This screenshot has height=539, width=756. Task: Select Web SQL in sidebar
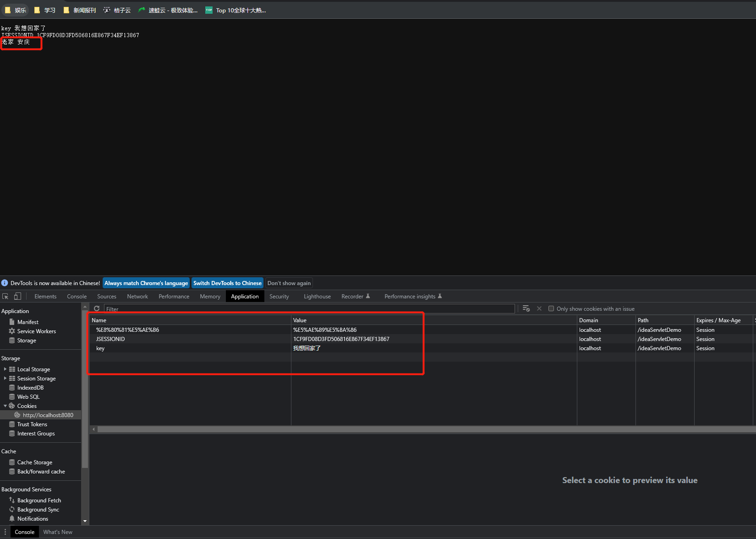coord(28,397)
